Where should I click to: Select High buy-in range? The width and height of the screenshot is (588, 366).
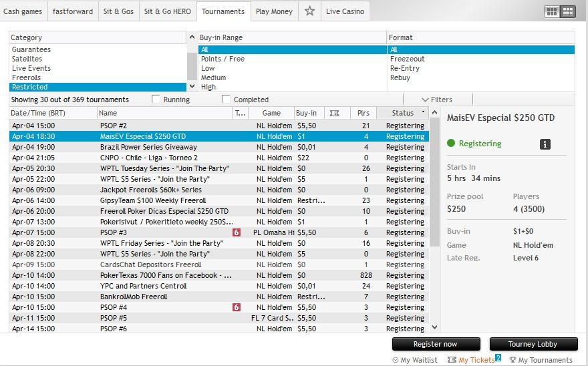coord(292,87)
